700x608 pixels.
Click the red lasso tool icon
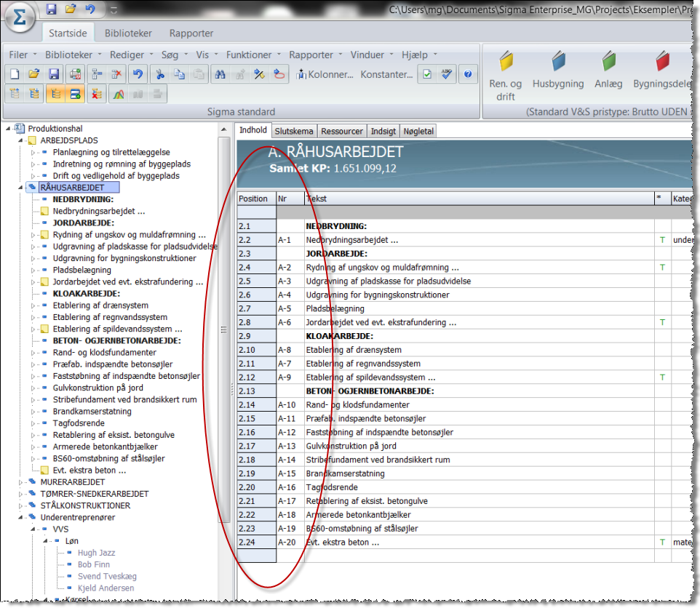[x=279, y=74]
